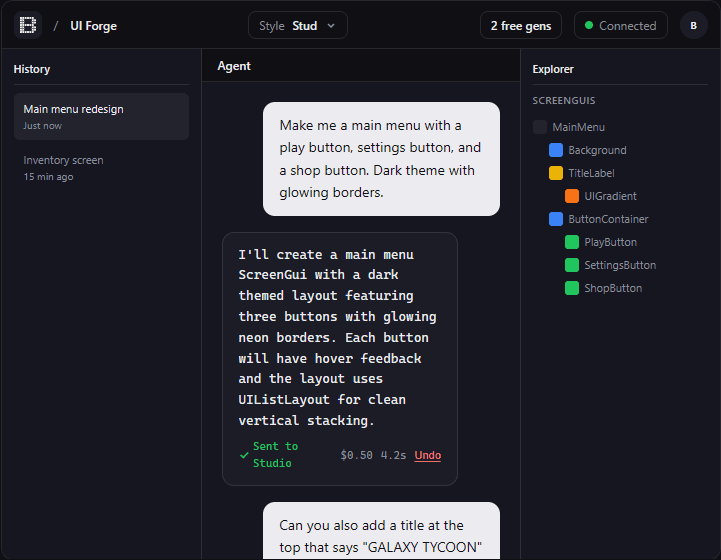Open the user avatar B menu
The width and height of the screenshot is (721, 560).
point(693,25)
